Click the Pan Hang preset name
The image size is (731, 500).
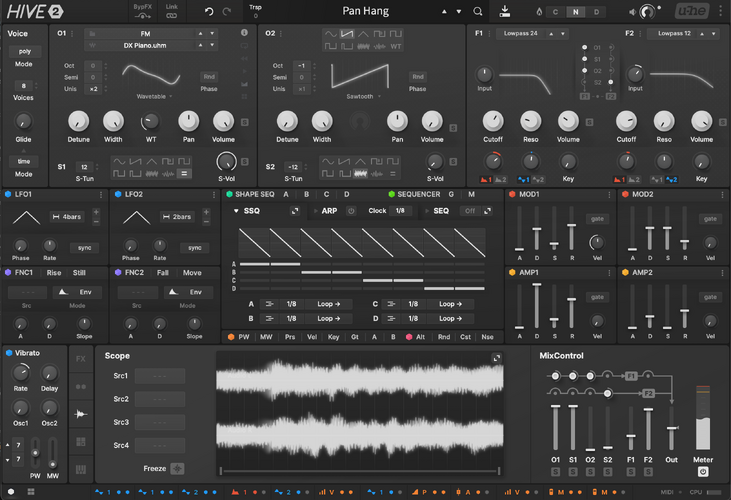[x=366, y=11]
